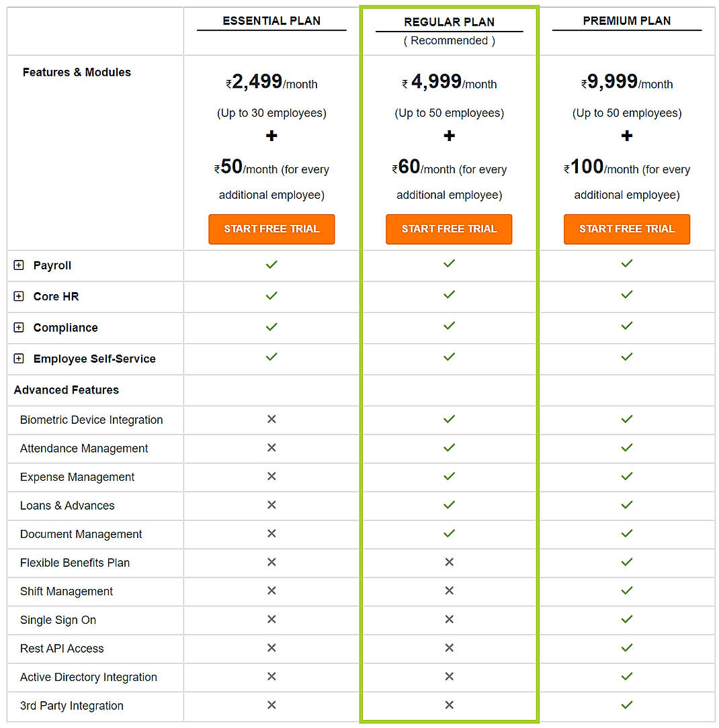Expand the Payroll features row

click(x=19, y=265)
